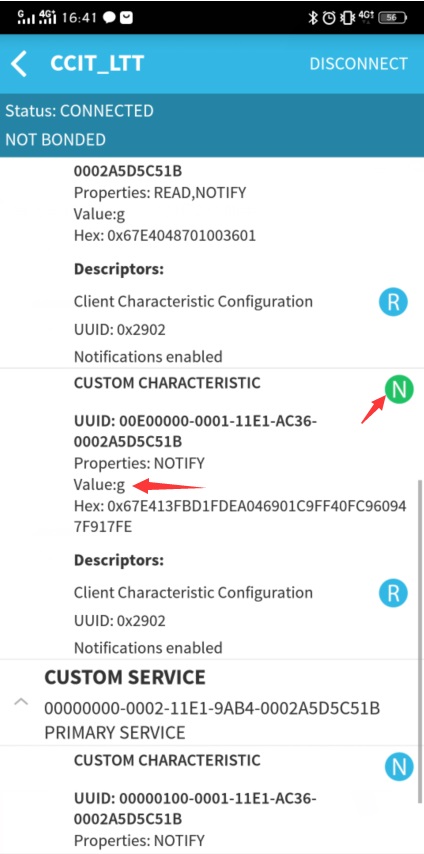Tap the mail notification icon in status bar

tap(126, 18)
